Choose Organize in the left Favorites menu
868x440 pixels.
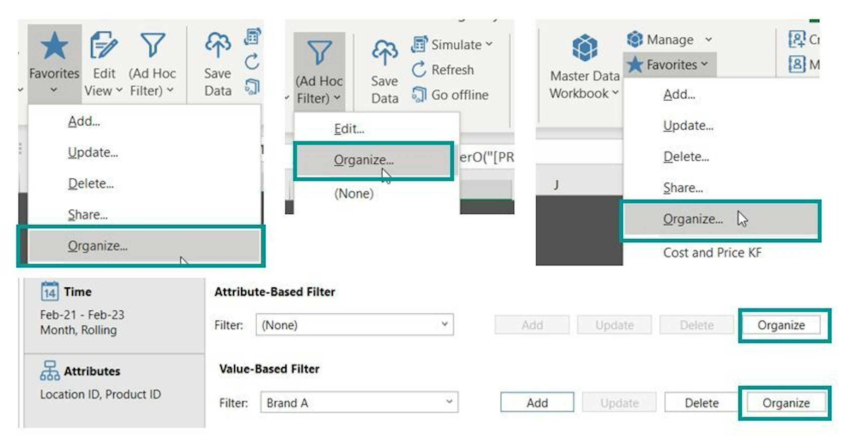(x=98, y=246)
